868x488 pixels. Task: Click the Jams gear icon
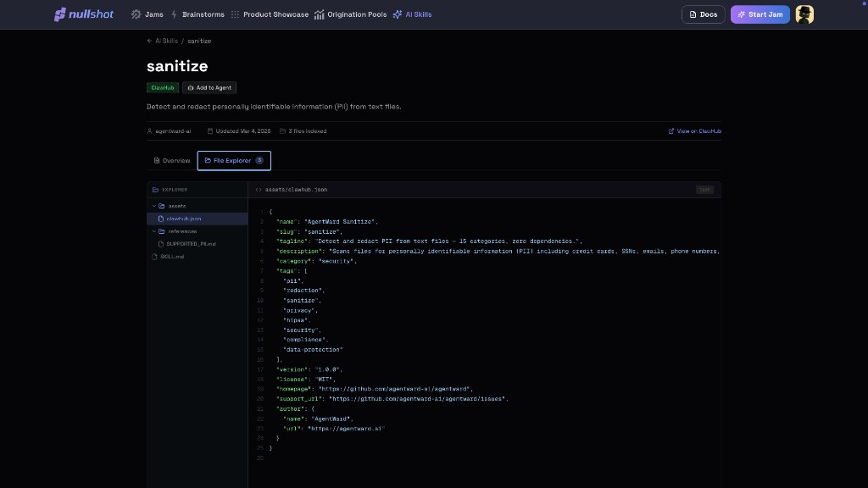point(136,14)
